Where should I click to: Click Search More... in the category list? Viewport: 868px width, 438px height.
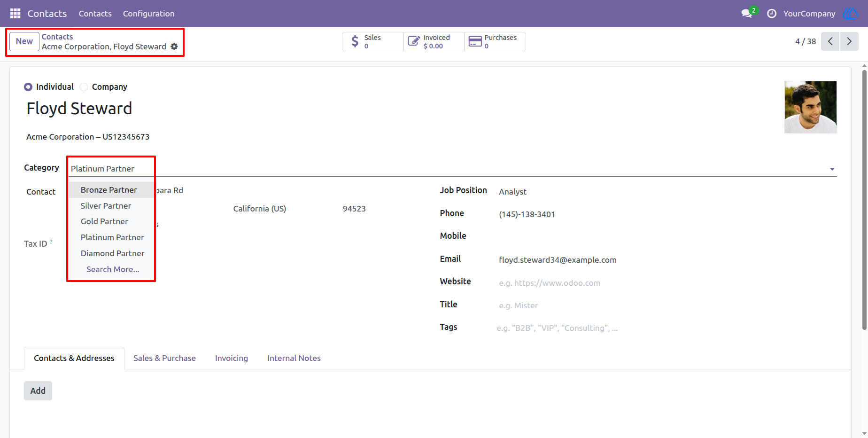(113, 269)
